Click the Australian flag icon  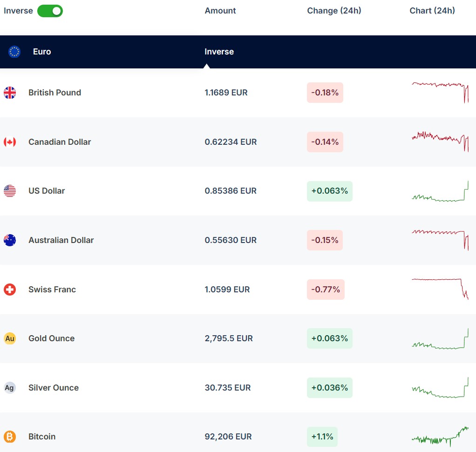(x=10, y=240)
